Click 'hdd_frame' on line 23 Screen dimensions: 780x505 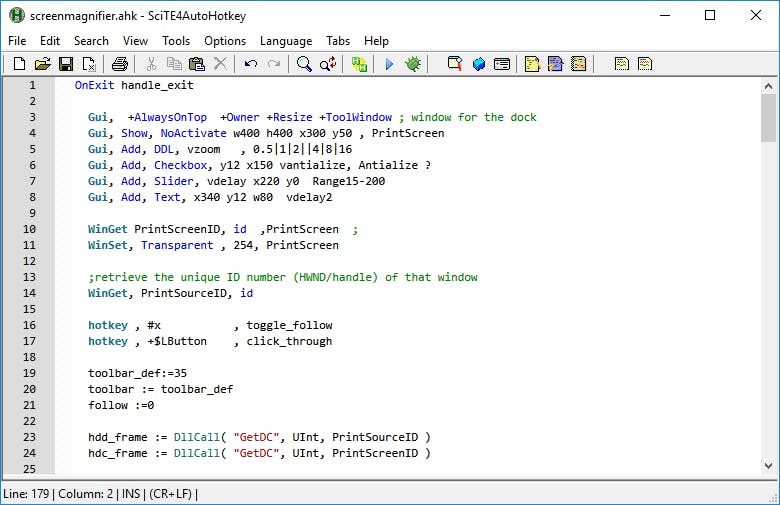(117, 437)
